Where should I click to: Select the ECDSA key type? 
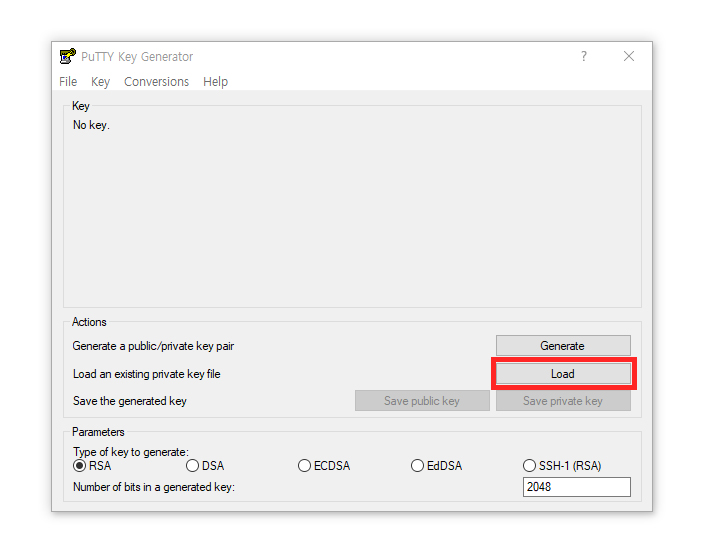(x=324, y=466)
